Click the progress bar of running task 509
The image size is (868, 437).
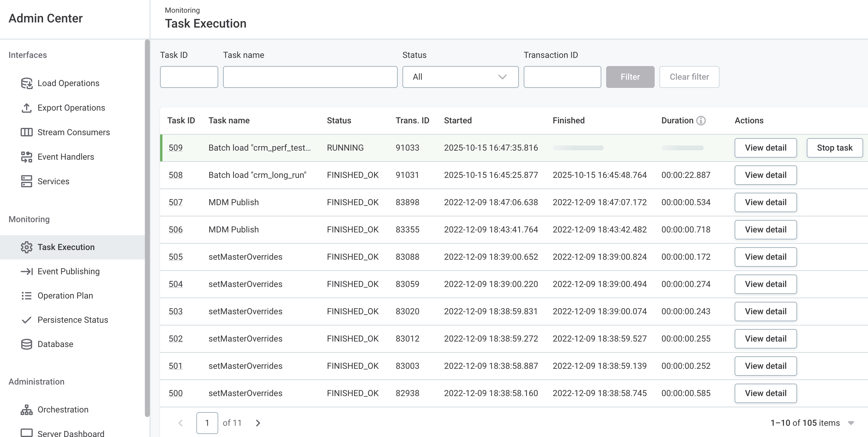(578, 148)
